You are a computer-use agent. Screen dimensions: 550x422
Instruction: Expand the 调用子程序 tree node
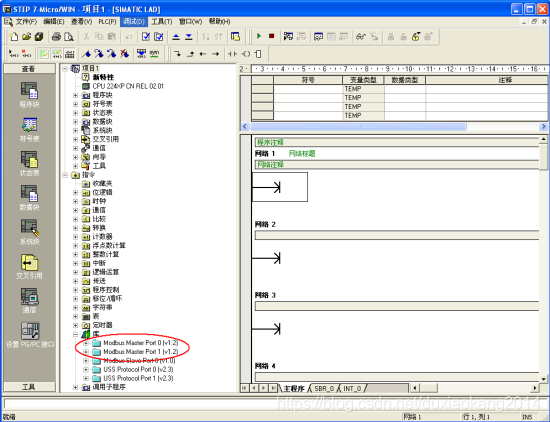tap(75, 387)
